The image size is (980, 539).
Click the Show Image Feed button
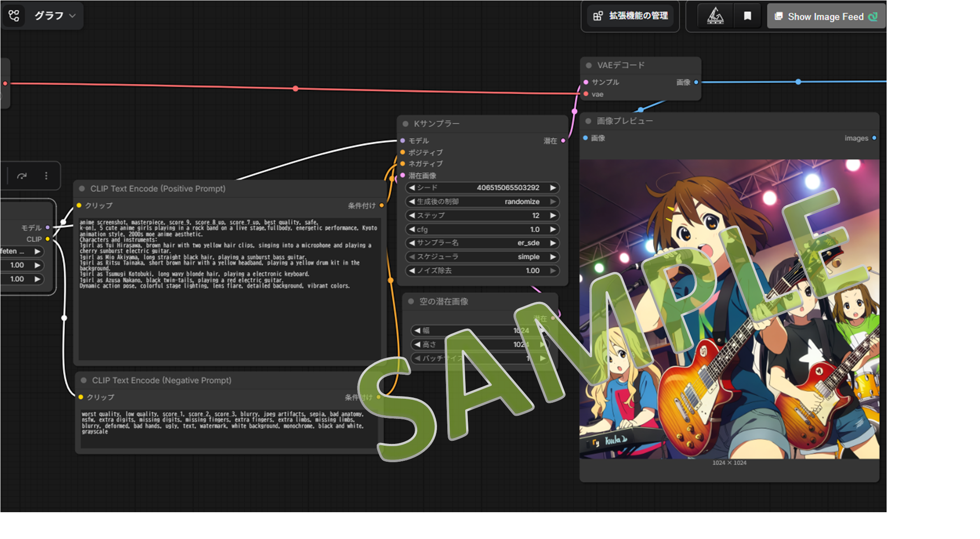(x=826, y=17)
